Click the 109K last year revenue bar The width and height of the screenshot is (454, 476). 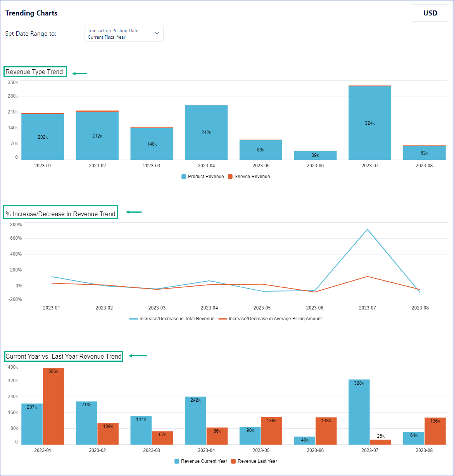point(108,433)
